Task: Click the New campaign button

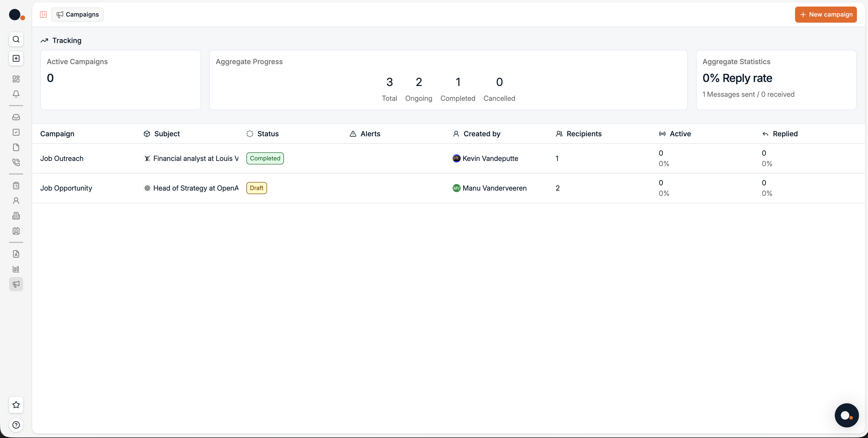Action: (826, 15)
